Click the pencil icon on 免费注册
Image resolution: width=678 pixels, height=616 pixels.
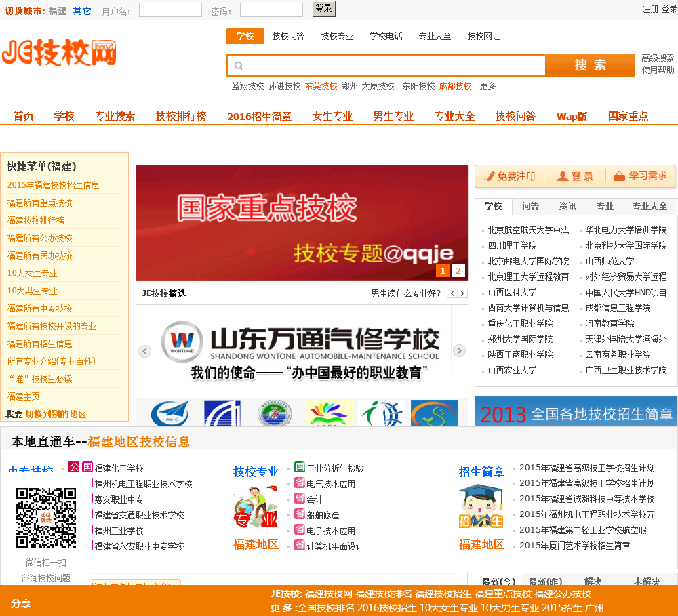(x=490, y=176)
